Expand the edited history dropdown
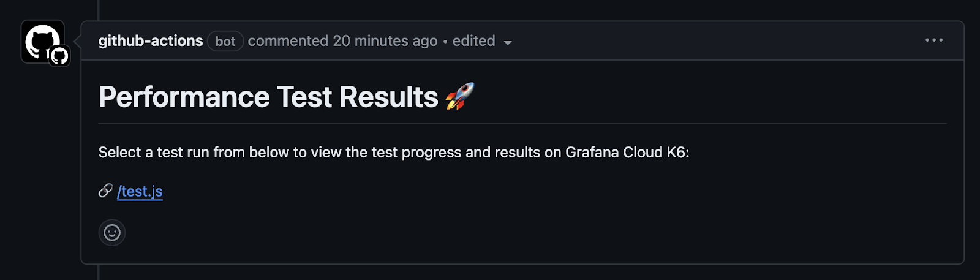Viewport: 980px width, 280px height. [x=473, y=41]
